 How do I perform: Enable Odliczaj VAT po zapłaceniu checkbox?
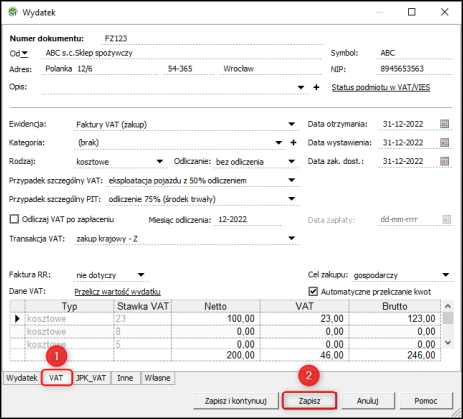point(14,219)
